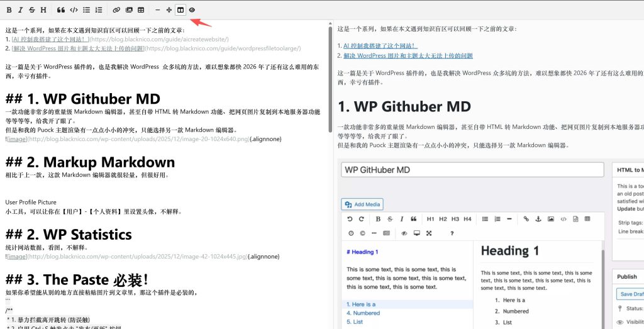Click the 'Publish' panel header in the embedded screenshot
This screenshot has height=329, width=644.
[628, 276]
